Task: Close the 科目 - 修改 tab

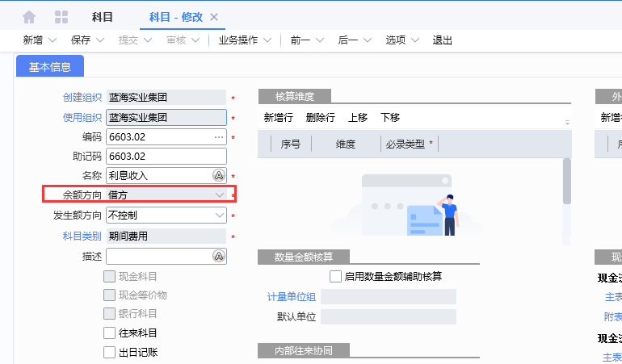Action: pos(214,17)
